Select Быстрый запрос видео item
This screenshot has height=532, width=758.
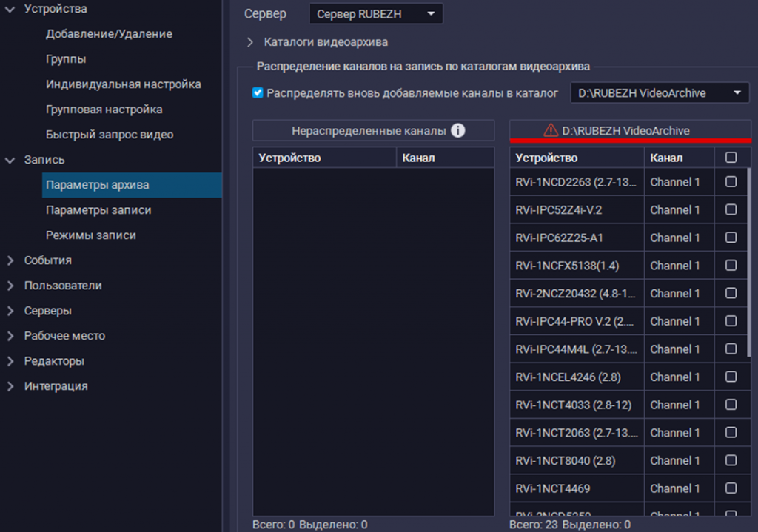110,135
